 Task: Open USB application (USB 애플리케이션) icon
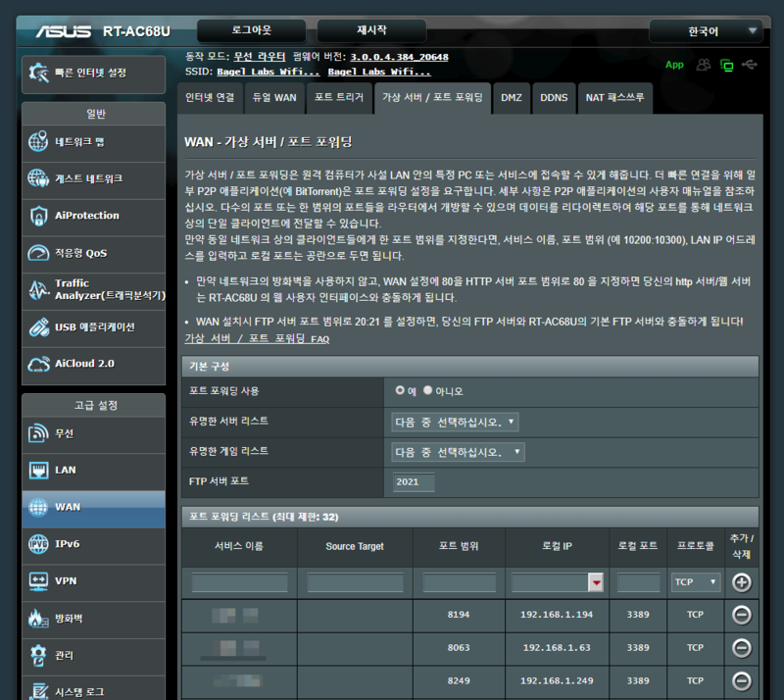pyautogui.click(x=38, y=326)
